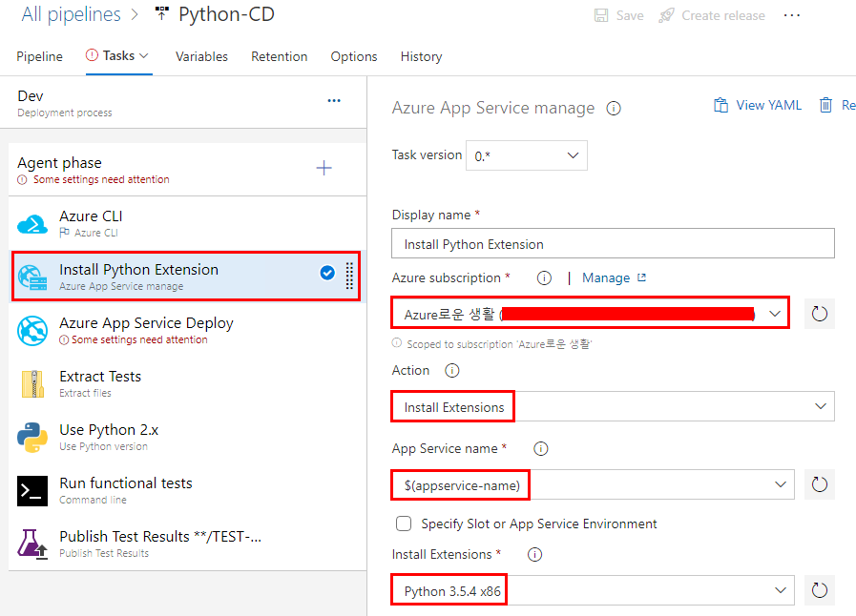
Task: Click the trash Remove icon next to View YAML
Action: [825, 105]
